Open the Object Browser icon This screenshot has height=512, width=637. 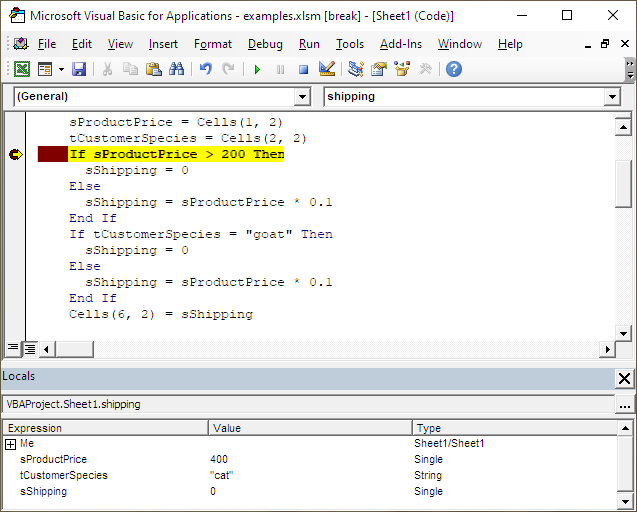click(402, 69)
